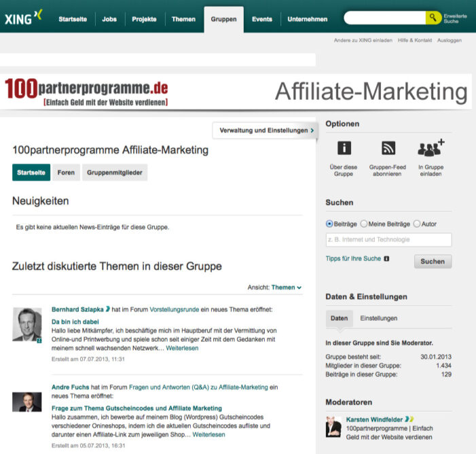Click premium badge next to Bernhard Szlapka
476x454 pixels.
pyautogui.click(x=107, y=309)
